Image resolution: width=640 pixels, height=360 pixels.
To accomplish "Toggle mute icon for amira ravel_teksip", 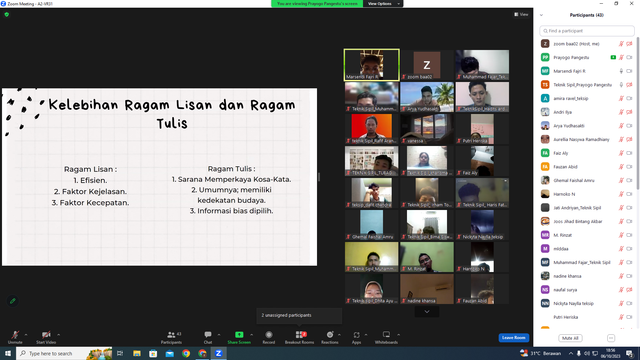I will coord(621,98).
